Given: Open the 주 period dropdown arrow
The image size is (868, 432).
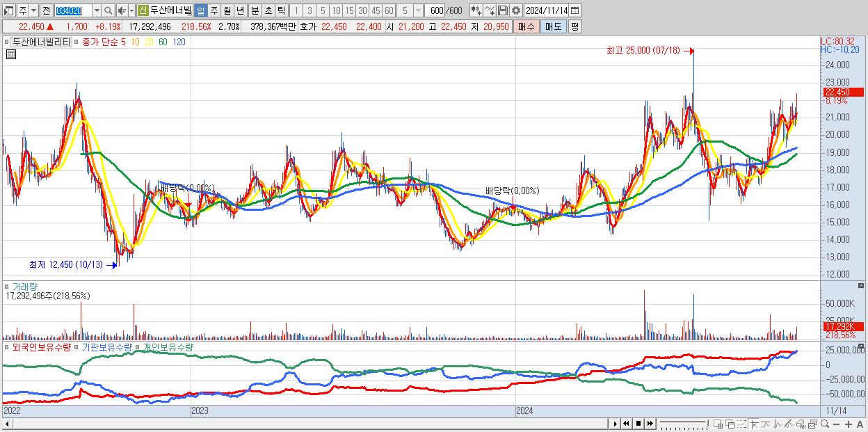Looking at the screenshot, I should pyautogui.click(x=33, y=11).
